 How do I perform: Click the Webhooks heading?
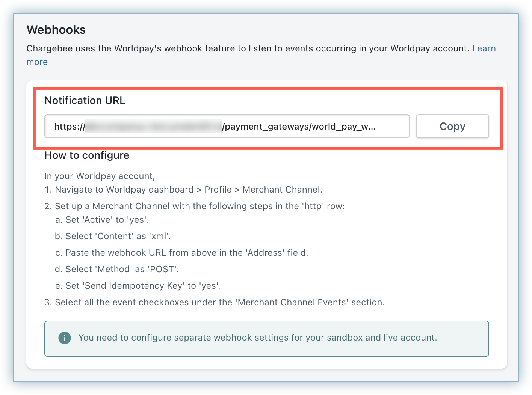[x=56, y=30]
